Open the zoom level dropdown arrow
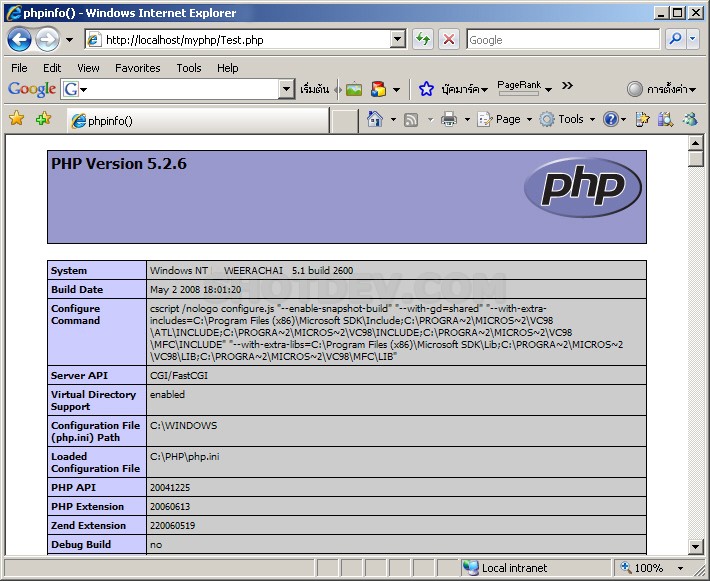Viewport: 710px width, 581px height. coord(680,568)
